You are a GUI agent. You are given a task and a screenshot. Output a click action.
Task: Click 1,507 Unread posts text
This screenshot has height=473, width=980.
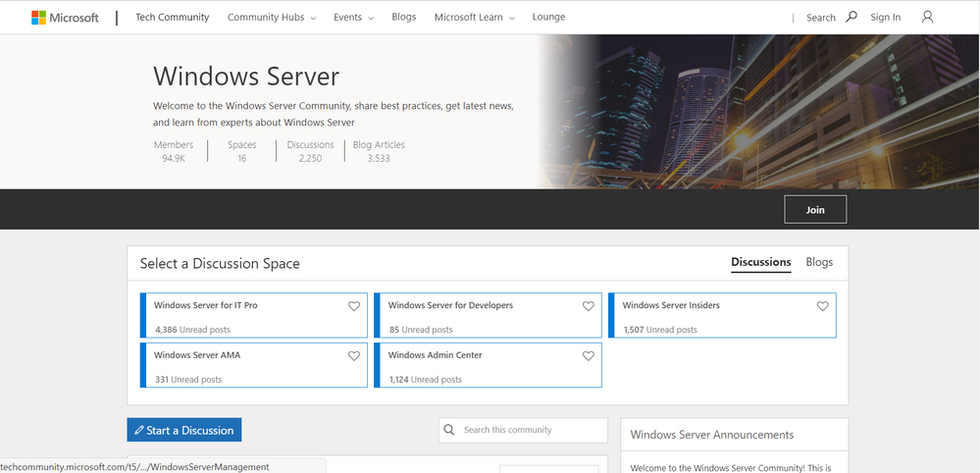660,330
